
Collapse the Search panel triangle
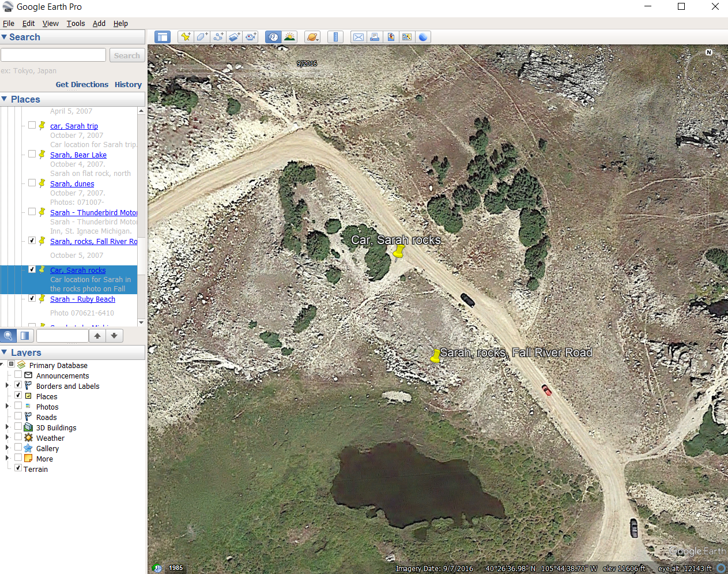click(x=4, y=37)
